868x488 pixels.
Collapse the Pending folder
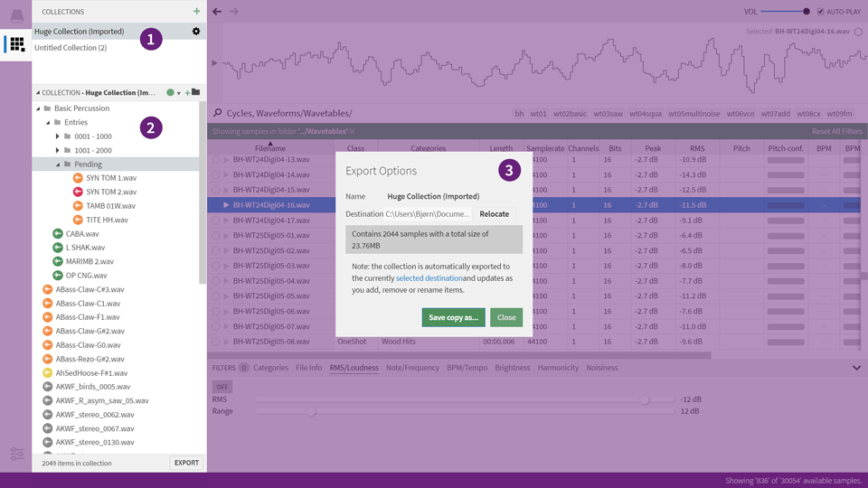pyautogui.click(x=58, y=164)
